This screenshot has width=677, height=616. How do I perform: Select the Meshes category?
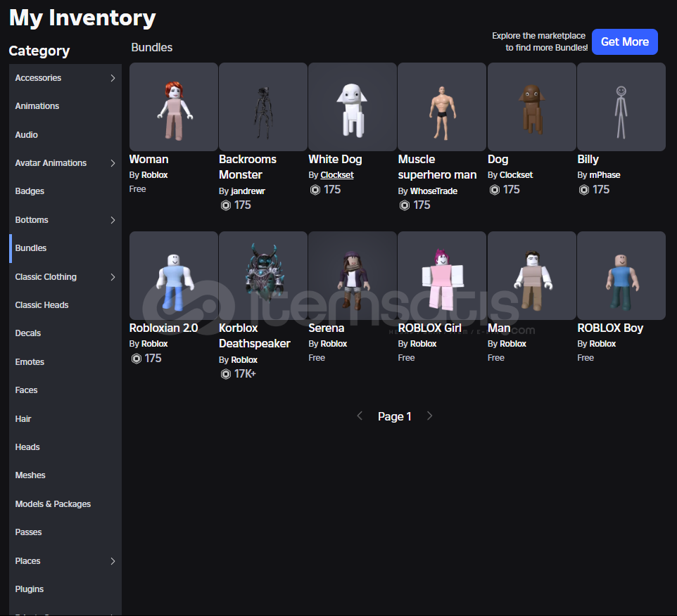(65, 475)
